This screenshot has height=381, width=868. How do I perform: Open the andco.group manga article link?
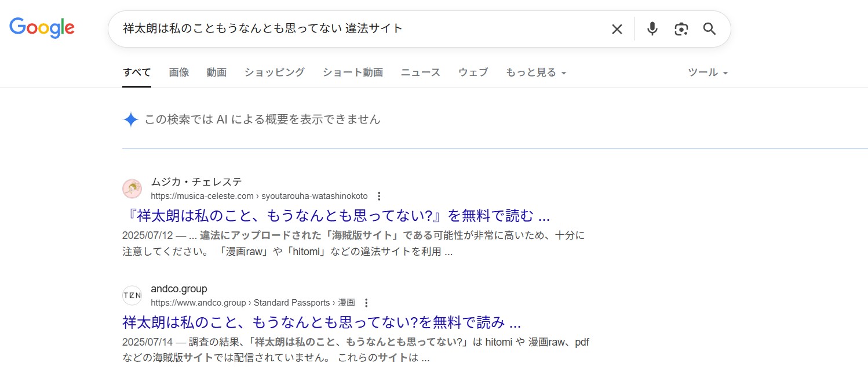tap(319, 322)
